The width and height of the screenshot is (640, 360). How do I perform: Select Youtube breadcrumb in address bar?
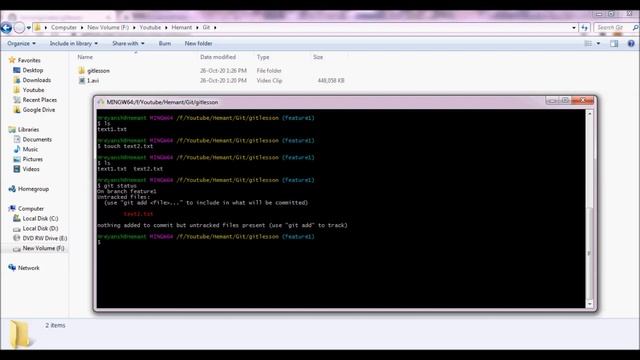point(150,27)
